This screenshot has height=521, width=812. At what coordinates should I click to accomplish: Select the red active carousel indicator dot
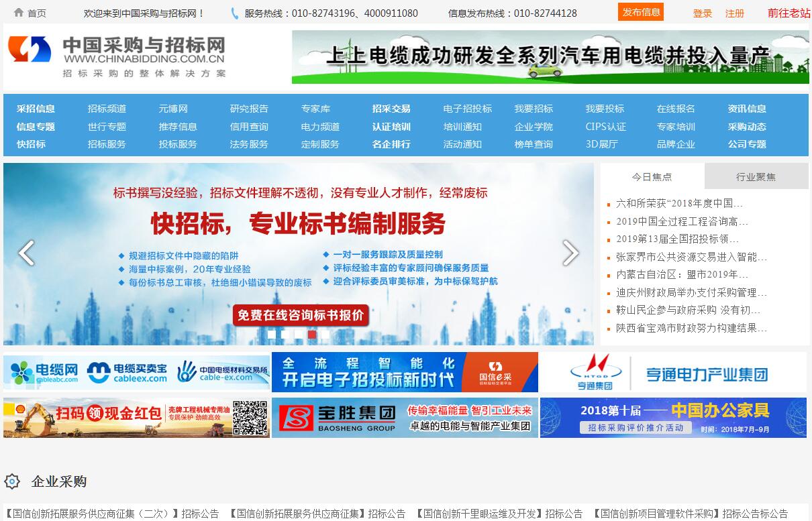coord(312,334)
